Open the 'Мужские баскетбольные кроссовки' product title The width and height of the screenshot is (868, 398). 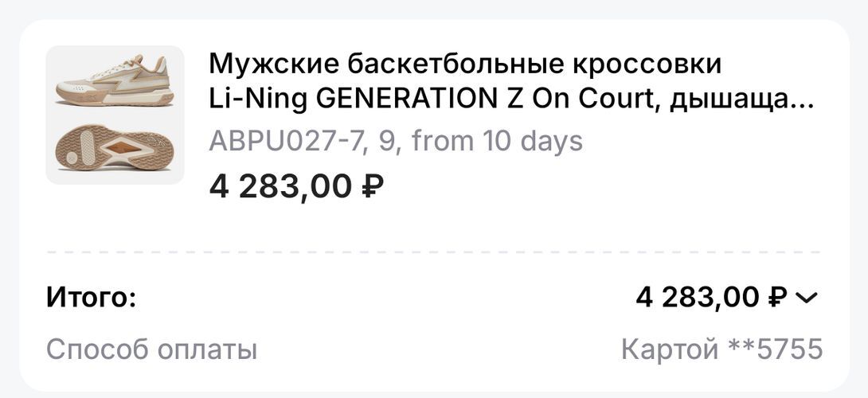(x=465, y=63)
